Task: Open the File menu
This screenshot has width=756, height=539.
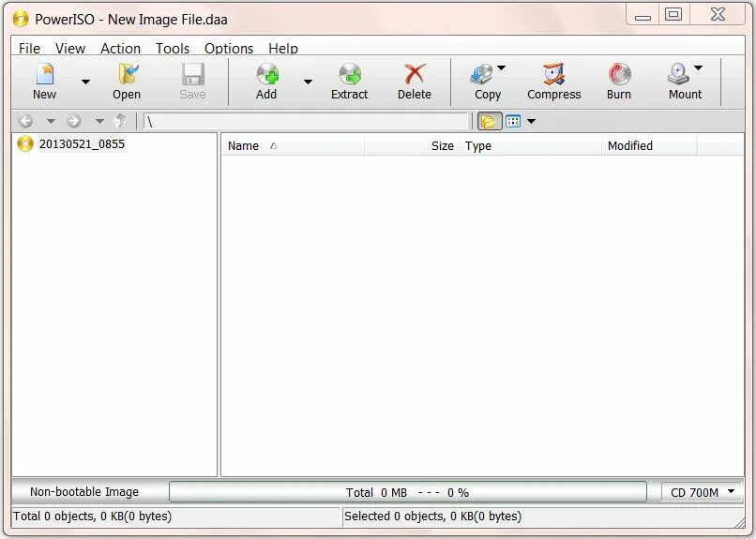Action: click(x=29, y=48)
